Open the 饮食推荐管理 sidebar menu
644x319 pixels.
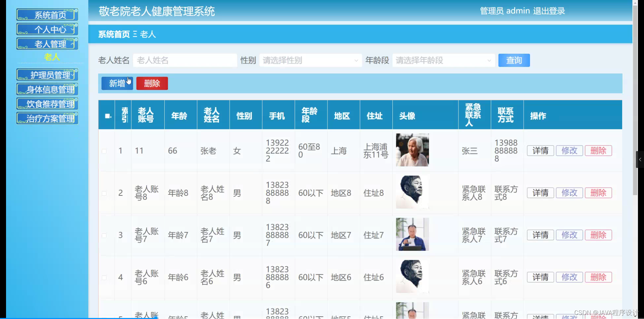click(47, 104)
